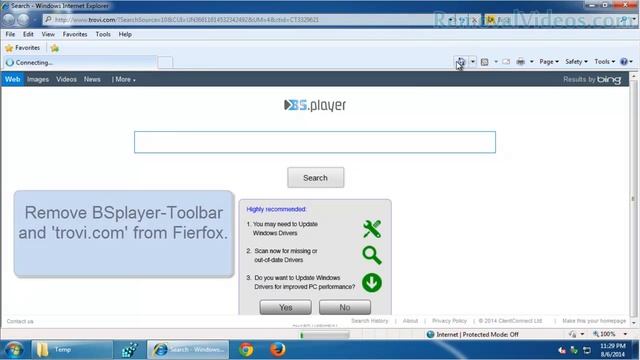Open the command bar Tools dropdown
This screenshot has height=360, width=640.
tap(604, 62)
